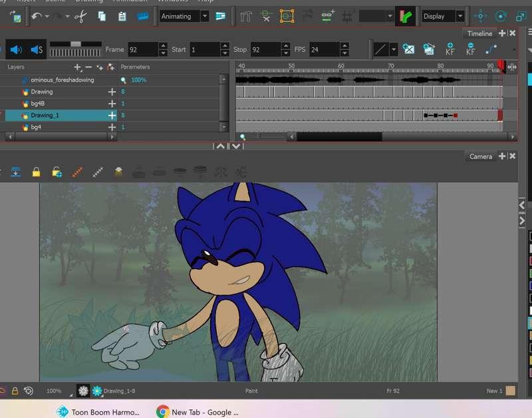
Task: Click the white stitch line icon
Action: pos(98,172)
